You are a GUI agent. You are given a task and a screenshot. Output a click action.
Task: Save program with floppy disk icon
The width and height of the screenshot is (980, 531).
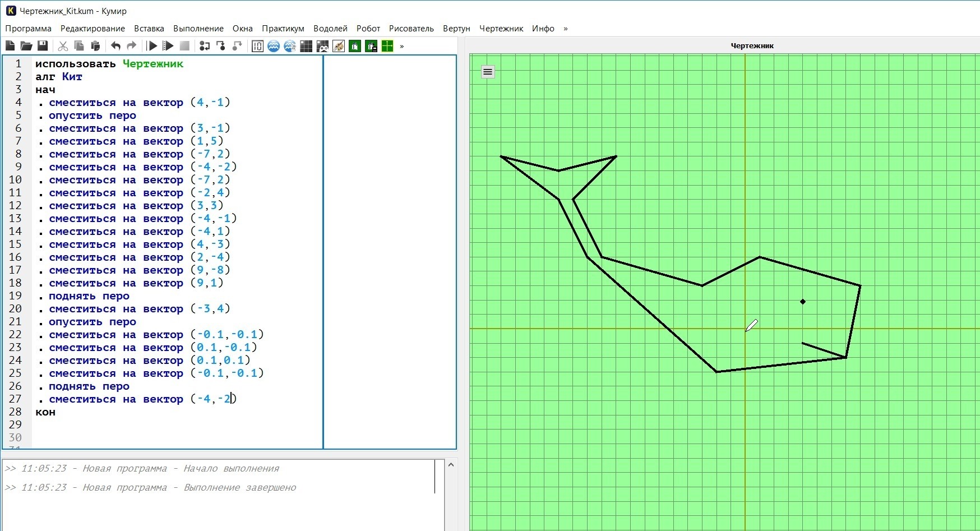[x=43, y=46]
